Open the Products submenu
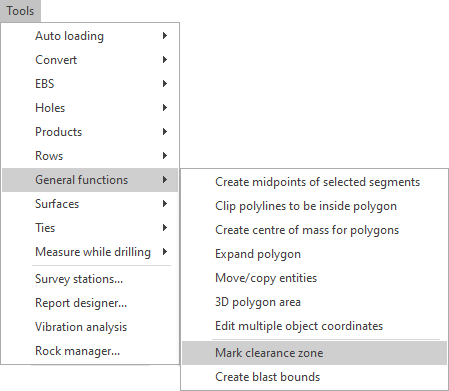 [90, 132]
